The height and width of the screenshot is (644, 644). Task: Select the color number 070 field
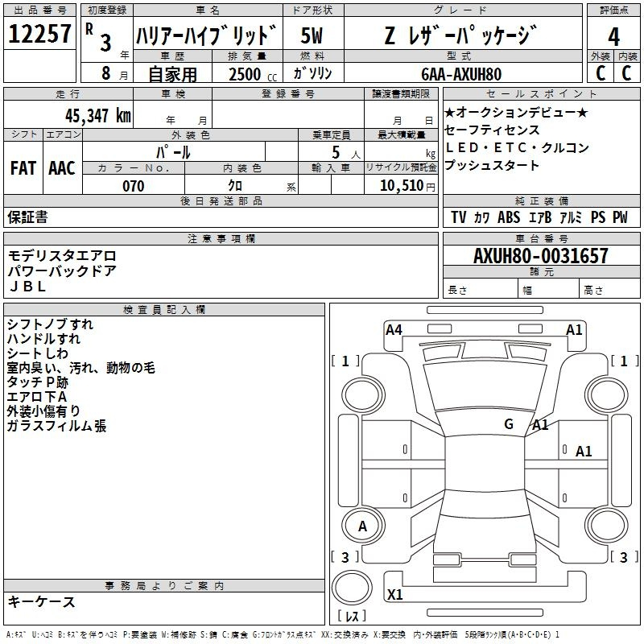click(134, 186)
